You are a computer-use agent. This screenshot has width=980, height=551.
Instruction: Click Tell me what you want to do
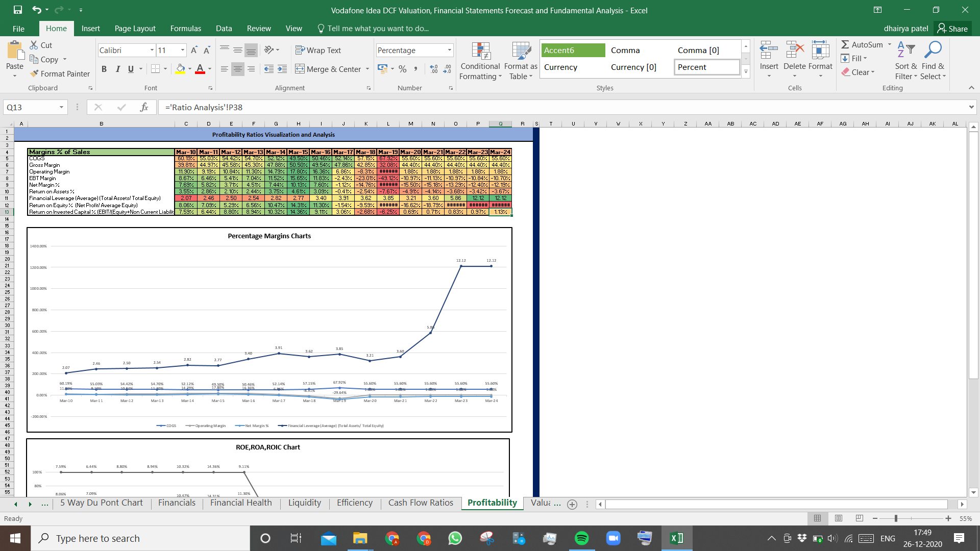[373, 29]
